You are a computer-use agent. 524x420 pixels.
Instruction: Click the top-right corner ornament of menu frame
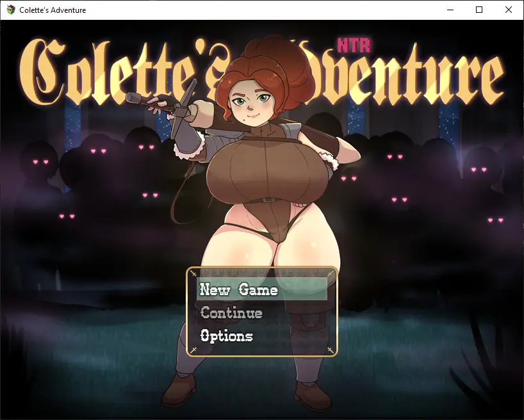coord(331,273)
